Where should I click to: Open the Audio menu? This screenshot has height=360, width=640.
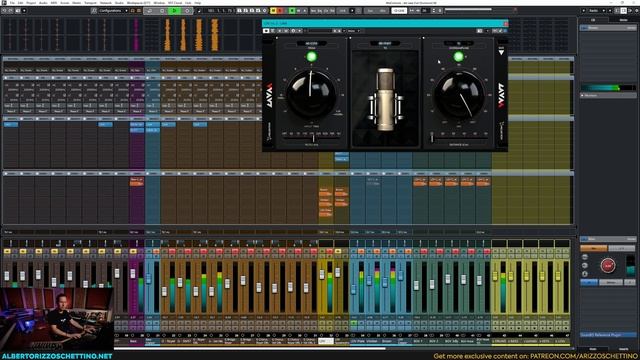[x=43, y=2]
